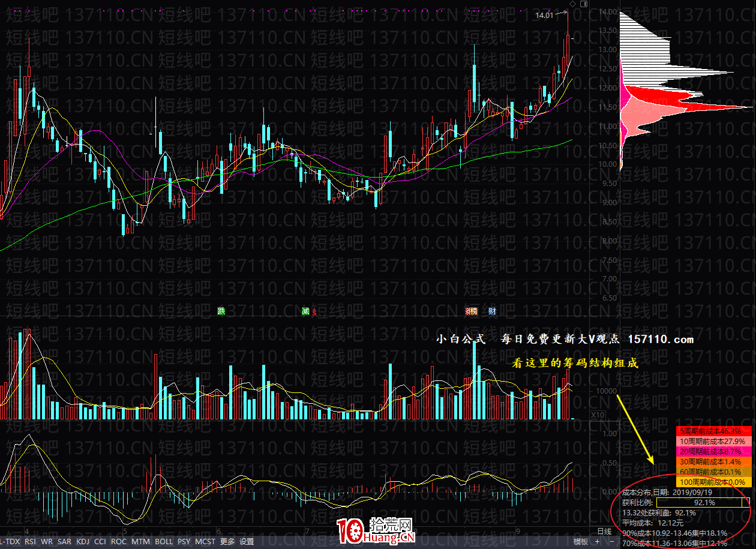Click the 5周期前成本 46.3% red swatch
The image size is (756, 549).
[x=713, y=431]
